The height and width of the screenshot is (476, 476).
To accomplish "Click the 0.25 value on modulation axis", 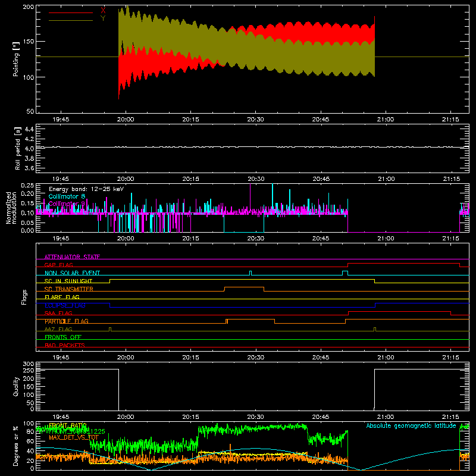I will point(27,185).
